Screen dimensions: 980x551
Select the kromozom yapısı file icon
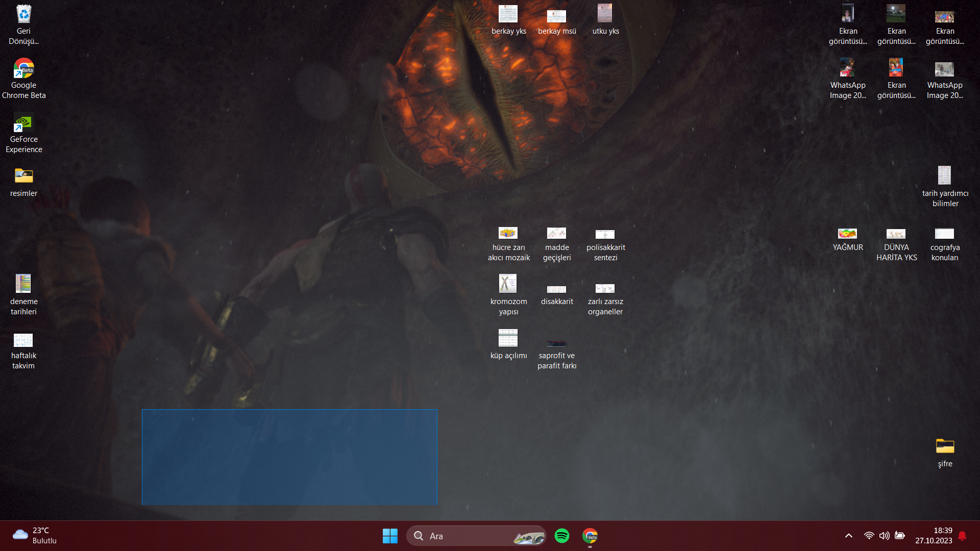[508, 295]
